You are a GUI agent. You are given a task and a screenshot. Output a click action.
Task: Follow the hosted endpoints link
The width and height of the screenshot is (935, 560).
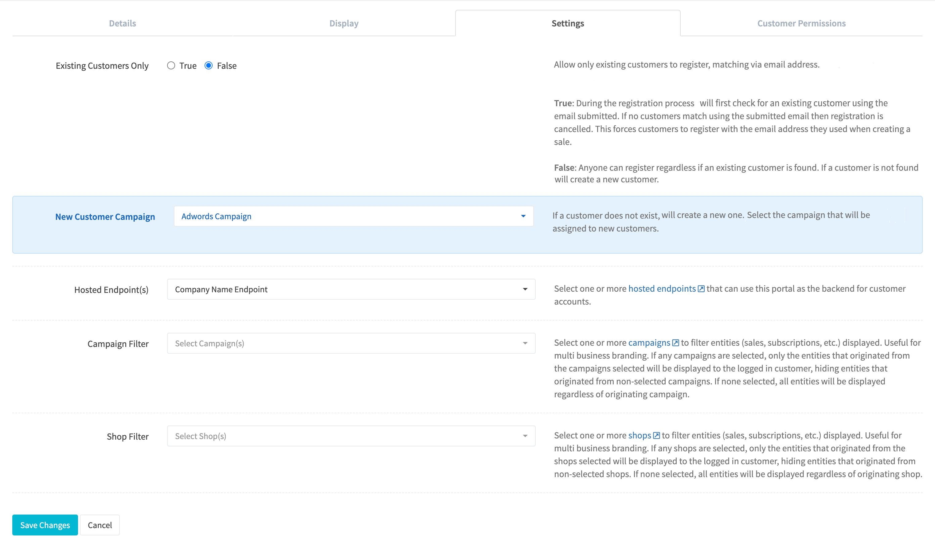point(661,289)
